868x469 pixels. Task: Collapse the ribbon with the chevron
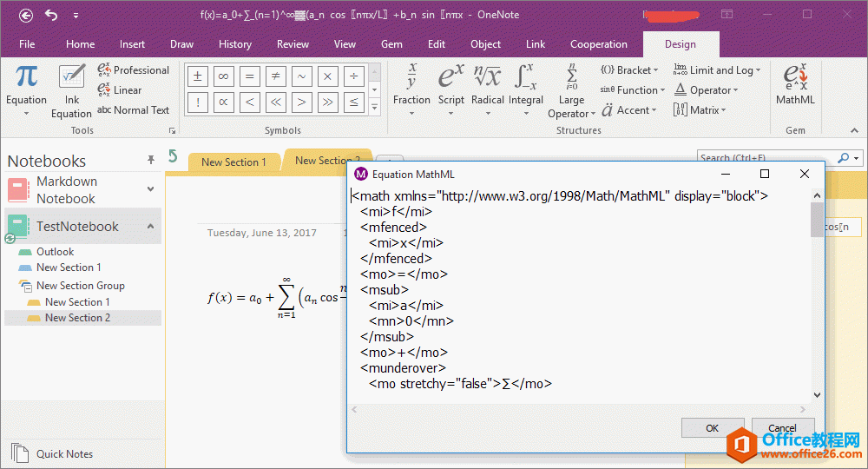point(855,130)
